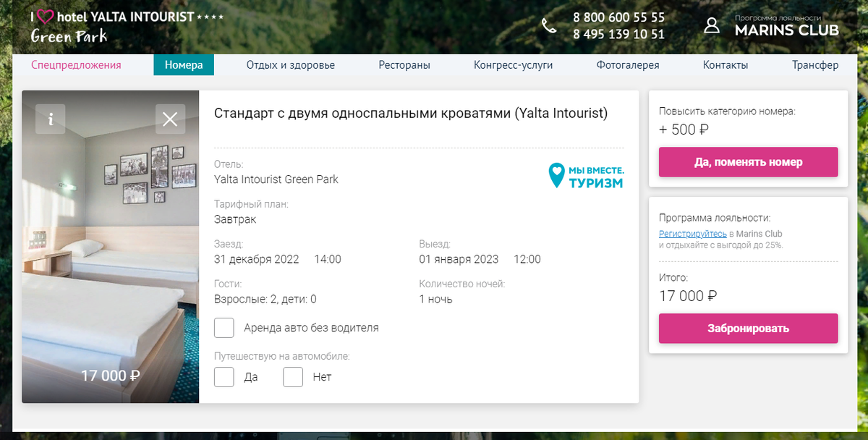
Task: Open Конгресс-услуги menu item
Action: [x=514, y=65]
